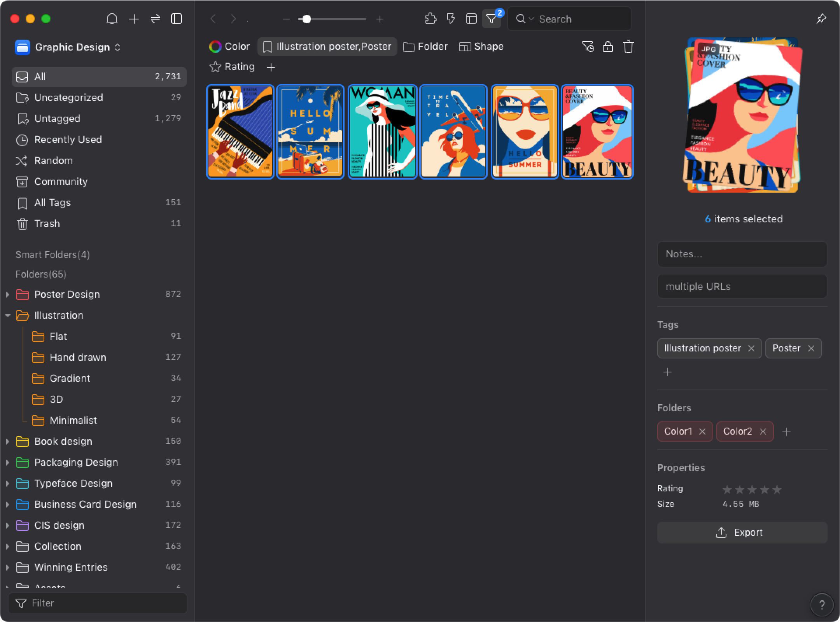
Task: Click the lock icon in top toolbar
Action: (x=607, y=46)
